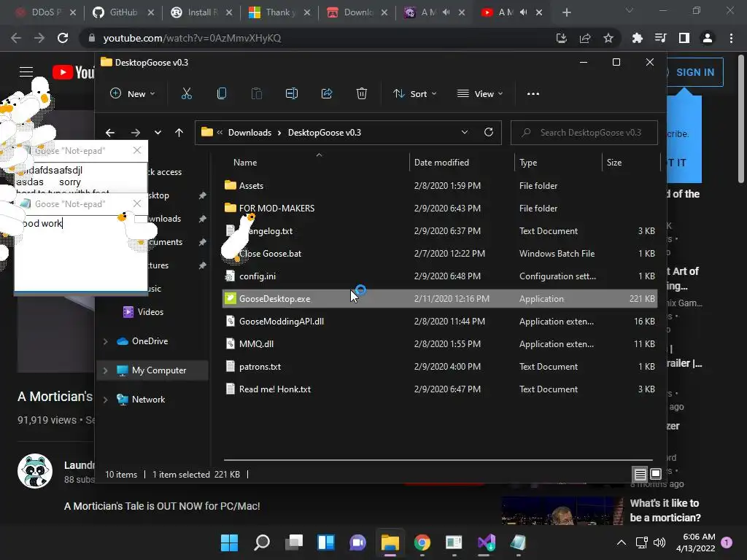The image size is (747, 560).
Task: Switch to the Thank you browser tab
Action: pyautogui.click(x=280, y=12)
